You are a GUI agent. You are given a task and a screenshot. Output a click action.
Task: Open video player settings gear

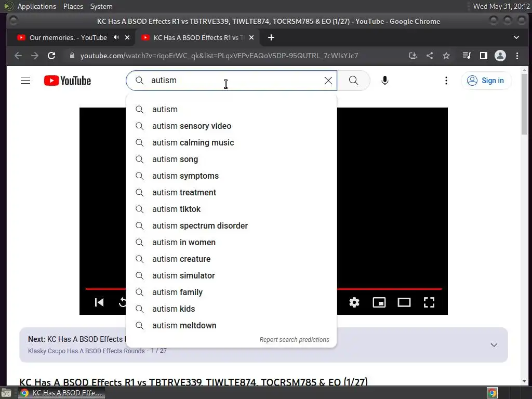(354, 302)
